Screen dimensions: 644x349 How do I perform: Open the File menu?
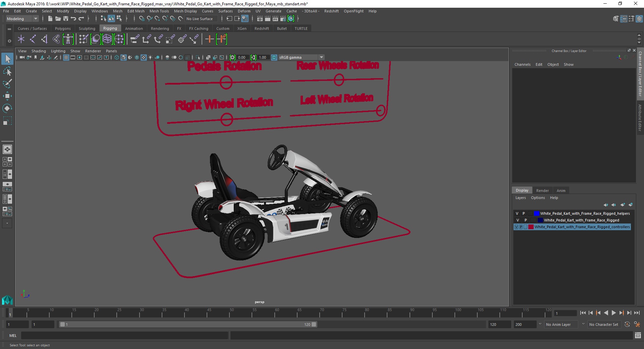tap(6, 11)
